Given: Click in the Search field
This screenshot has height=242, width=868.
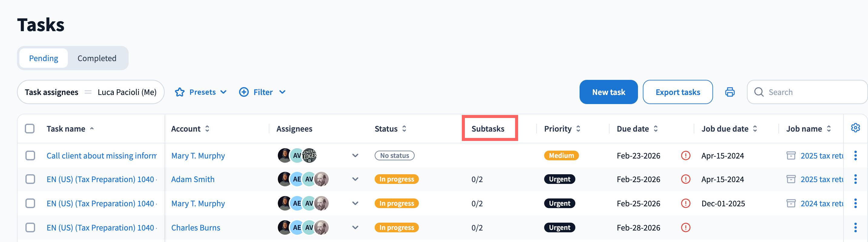Looking at the screenshot, I should [x=809, y=92].
